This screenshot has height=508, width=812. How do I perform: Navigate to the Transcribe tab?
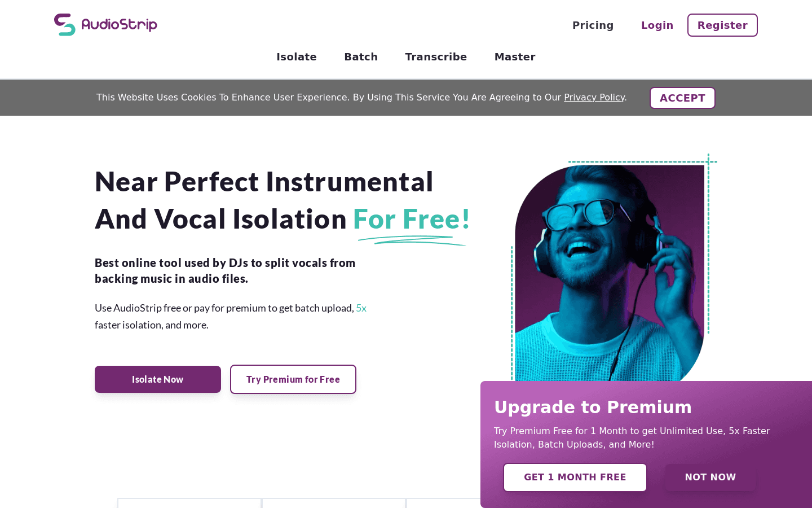point(436,56)
